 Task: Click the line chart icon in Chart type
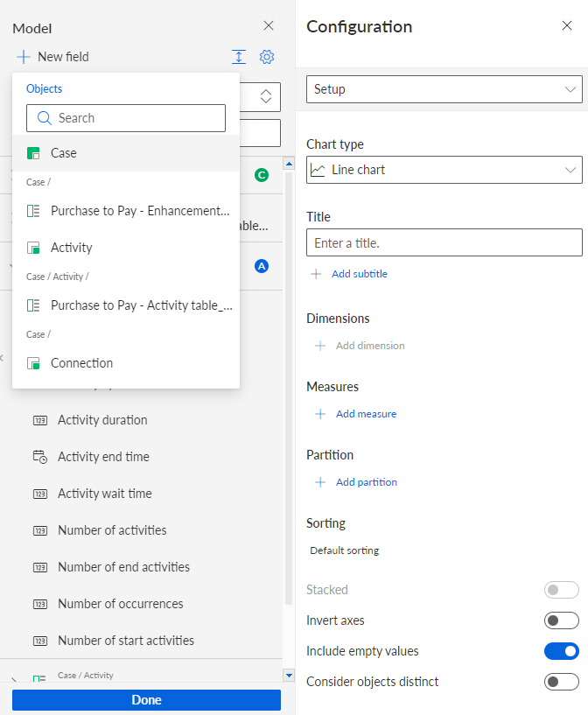coord(318,170)
